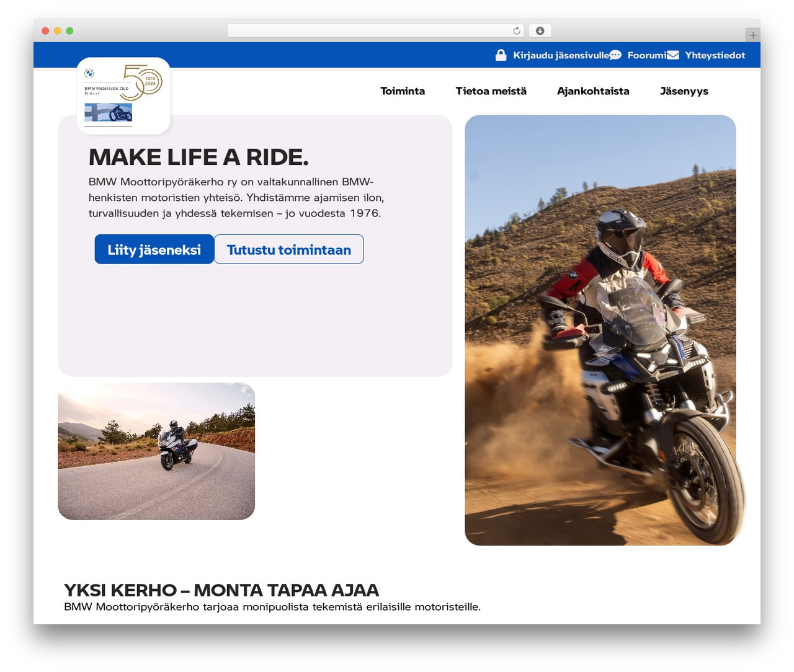This screenshot has width=794, height=672.
Task: Select Ajankohtaista in the navigation
Action: click(x=593, y=91)
